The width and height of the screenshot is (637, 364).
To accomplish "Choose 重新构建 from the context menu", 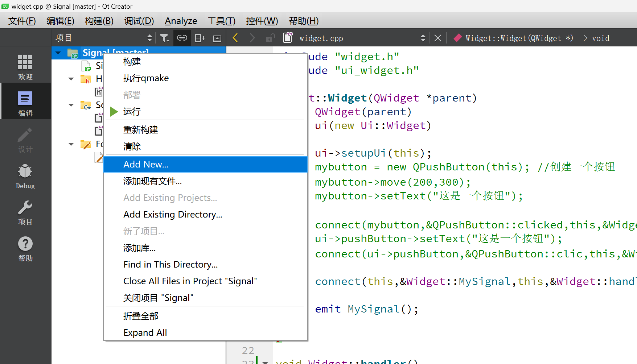I will [205, 130].
